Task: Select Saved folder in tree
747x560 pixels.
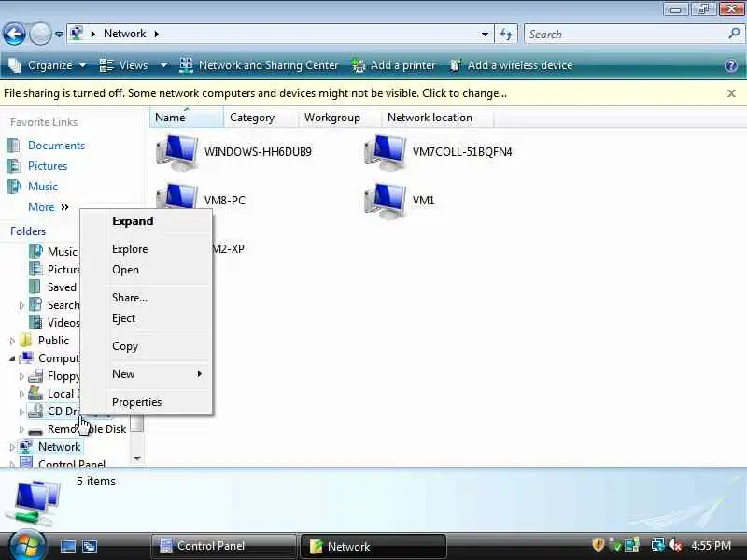Action: (62, 287)
